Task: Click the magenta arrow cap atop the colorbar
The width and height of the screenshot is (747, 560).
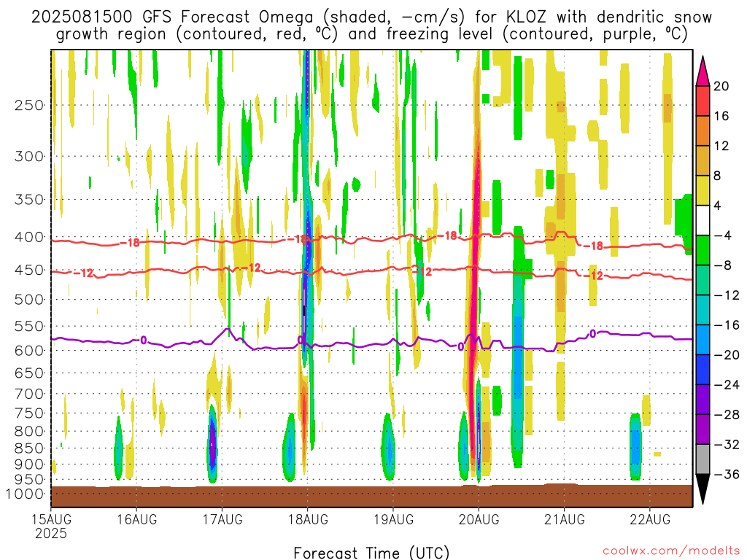Action: (x=703, y=73)
